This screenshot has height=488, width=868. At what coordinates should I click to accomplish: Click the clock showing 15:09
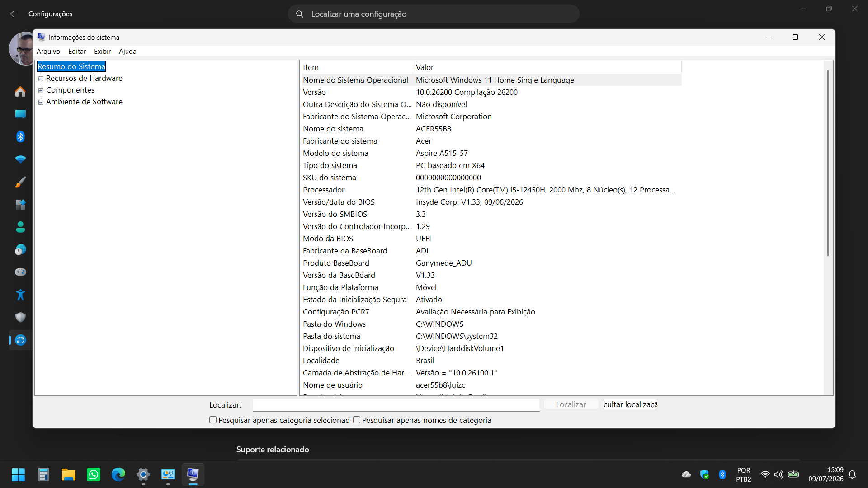(x=826, y=474)
